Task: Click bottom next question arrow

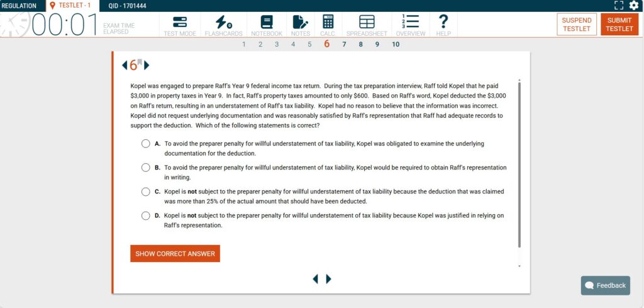Action: (x=328, y=279)
